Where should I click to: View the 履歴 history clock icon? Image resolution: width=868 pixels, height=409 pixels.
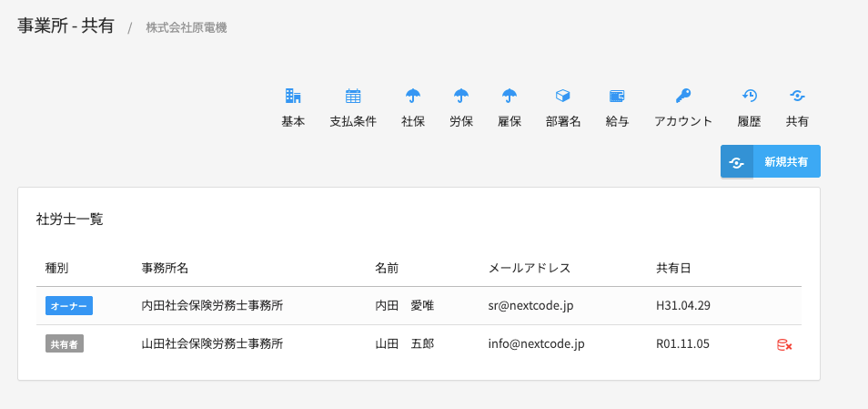tap(749, 96)
